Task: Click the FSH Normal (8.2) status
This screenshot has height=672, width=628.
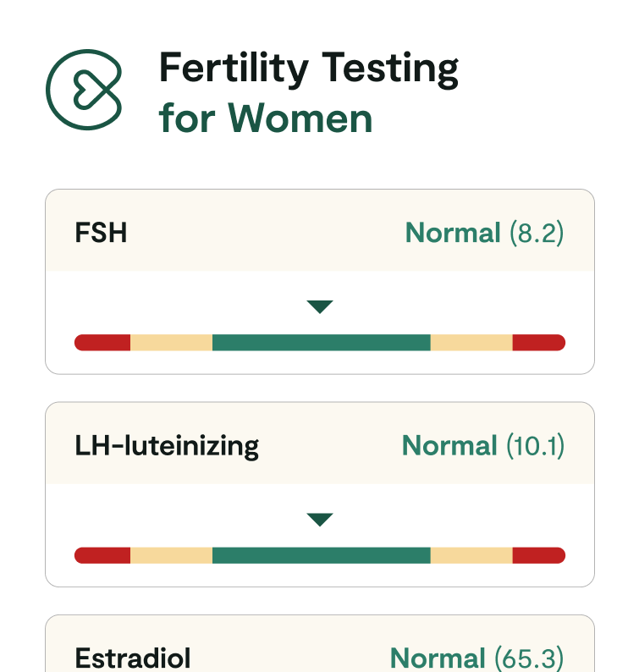Action: point(484,233)
